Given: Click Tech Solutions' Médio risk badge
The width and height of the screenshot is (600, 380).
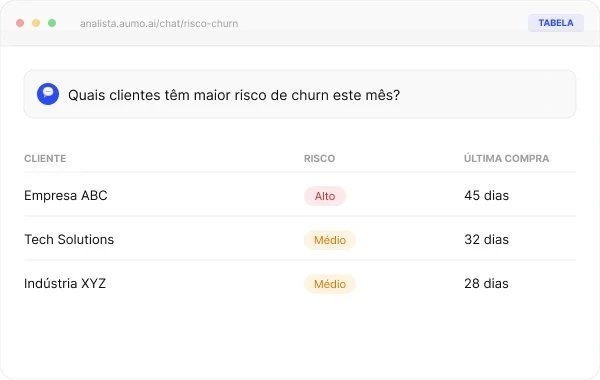Looking at the screenshot, I should 330,240.
